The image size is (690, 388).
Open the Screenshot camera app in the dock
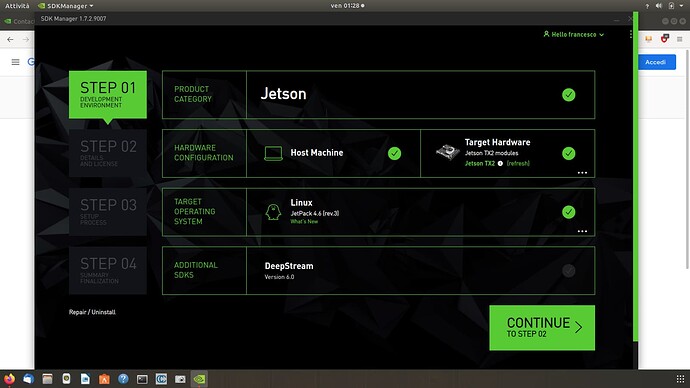click(180, 379)
